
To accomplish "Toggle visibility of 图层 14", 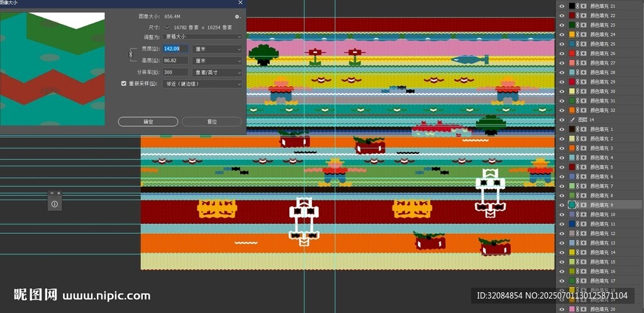I will click(x=562, y=120).
